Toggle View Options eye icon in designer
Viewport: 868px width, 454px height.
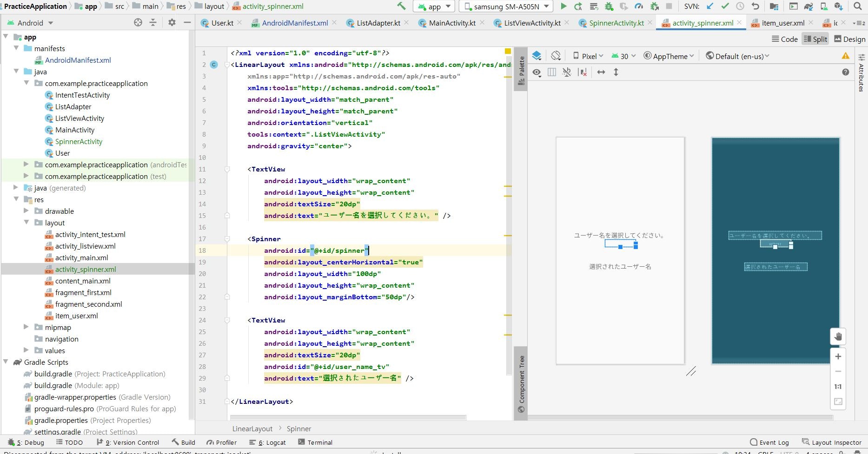click(x=537, y=72)
